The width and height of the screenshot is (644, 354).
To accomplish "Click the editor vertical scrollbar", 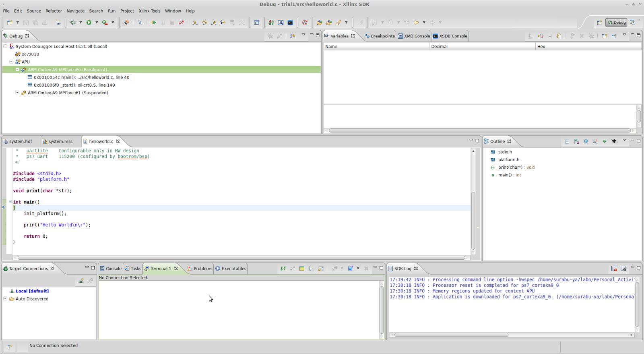I will (473, 220).
